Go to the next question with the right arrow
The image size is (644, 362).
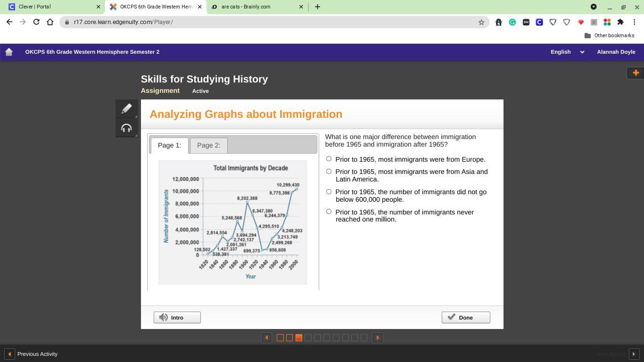pyautogui.click(x=378, y=337)
